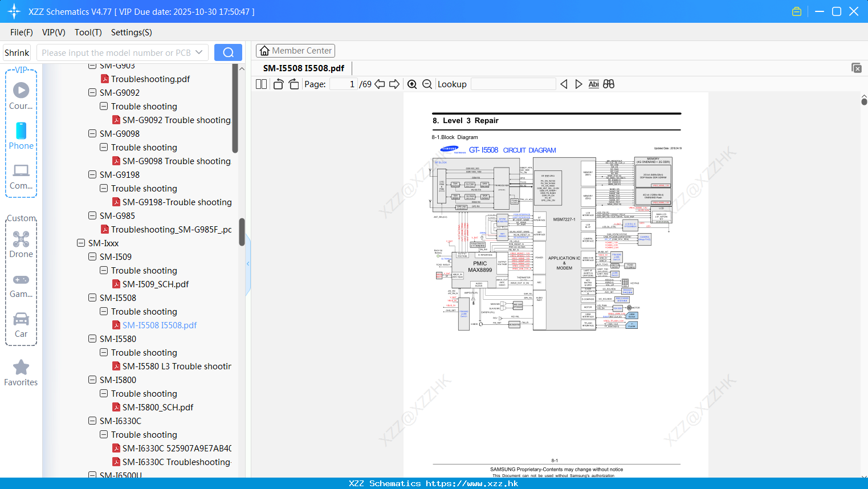
Task: Collapse the SM-I509 tree node
Action: pos(92,256)
